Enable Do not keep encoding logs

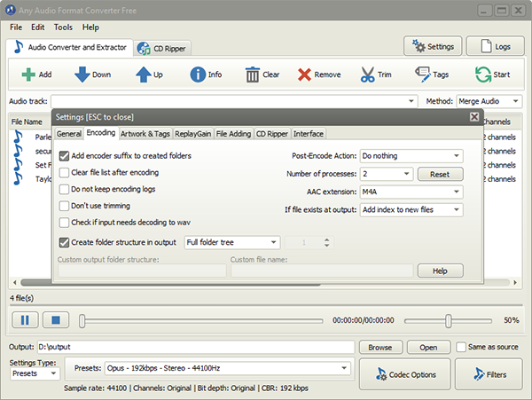pos(64,189)
